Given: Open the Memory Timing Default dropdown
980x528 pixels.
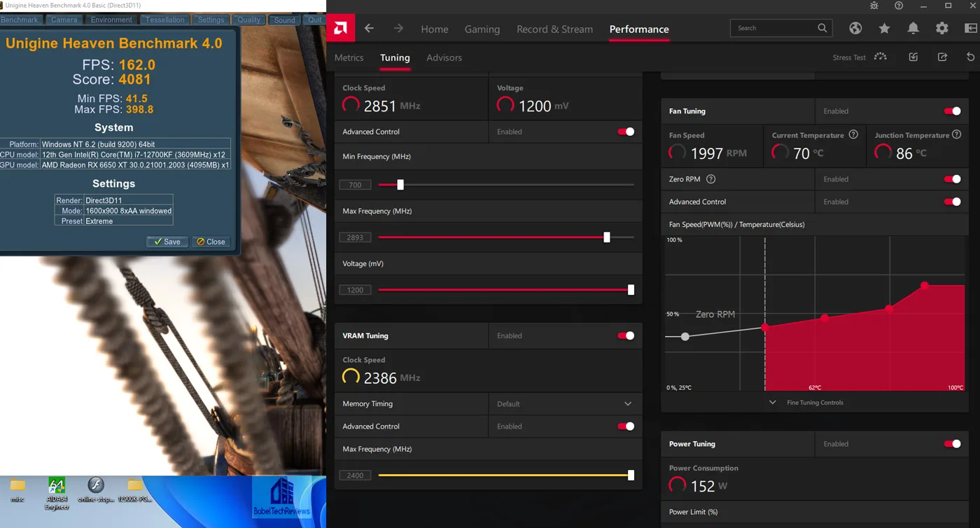Looking at the screenshot, I should click(565, 404).
